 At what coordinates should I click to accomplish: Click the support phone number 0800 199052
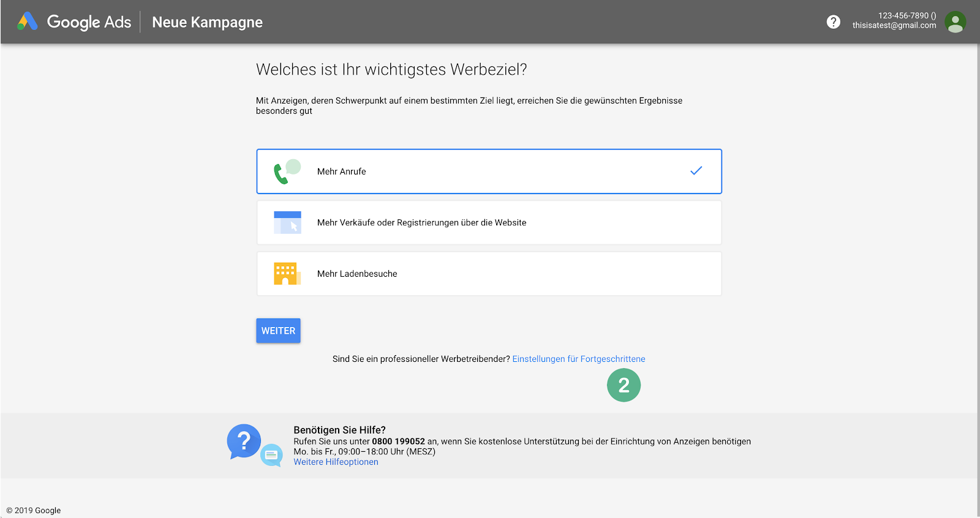click(398, 441)
